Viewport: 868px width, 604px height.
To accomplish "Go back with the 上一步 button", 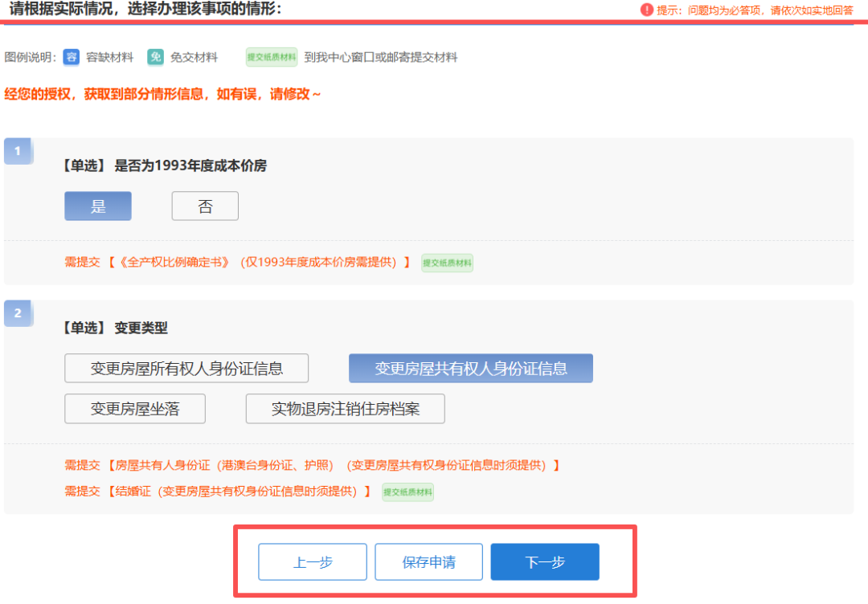I will point(313,562).
